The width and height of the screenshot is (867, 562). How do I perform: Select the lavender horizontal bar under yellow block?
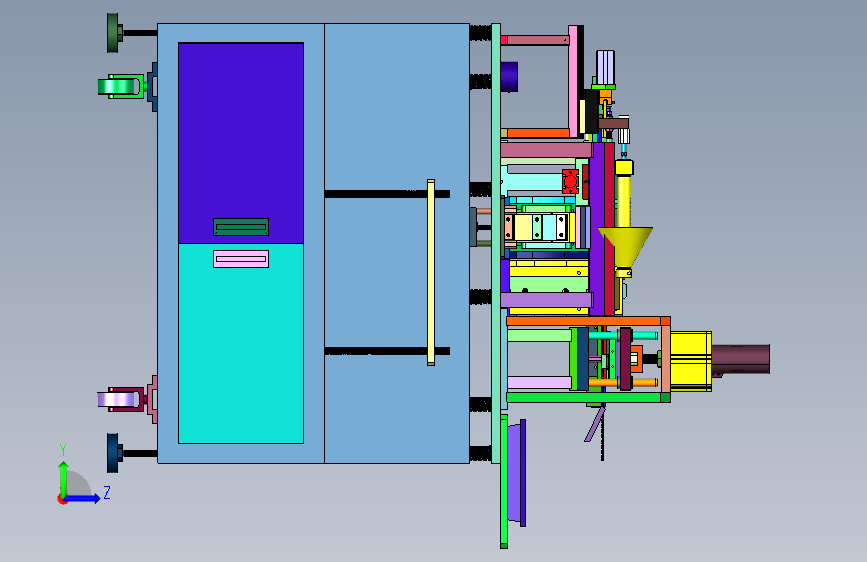click(547, 300)
